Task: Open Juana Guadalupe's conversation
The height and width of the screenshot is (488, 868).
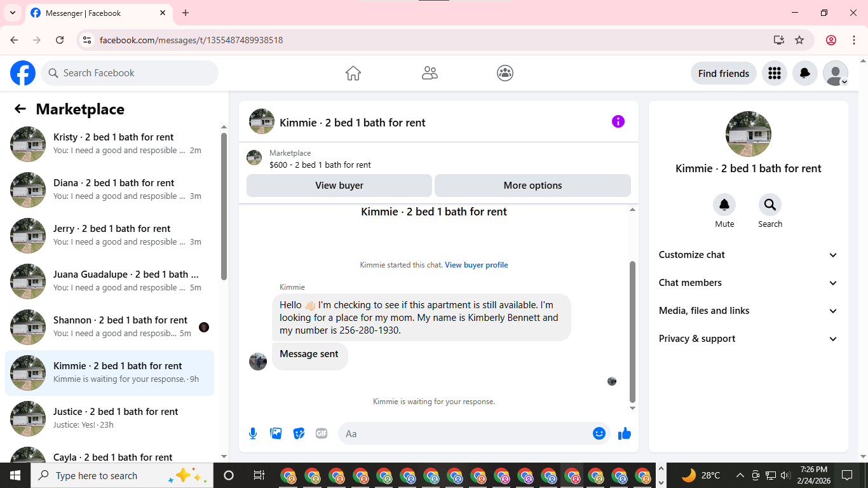Action: tap(109, 281)
